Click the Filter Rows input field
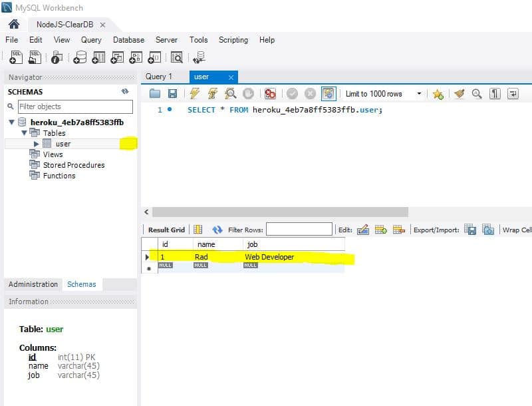532x406 pixels. pyautogui.click(x=299, y=230)
